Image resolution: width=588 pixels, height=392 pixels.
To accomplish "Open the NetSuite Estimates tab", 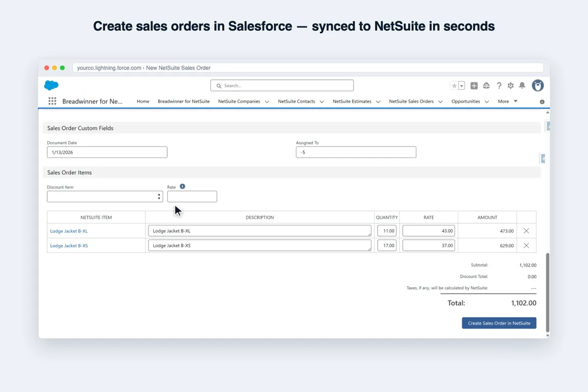I will tap(352, 101).
